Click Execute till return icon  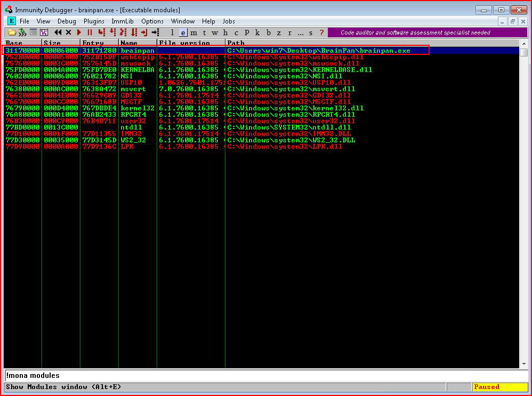[144, 33]
